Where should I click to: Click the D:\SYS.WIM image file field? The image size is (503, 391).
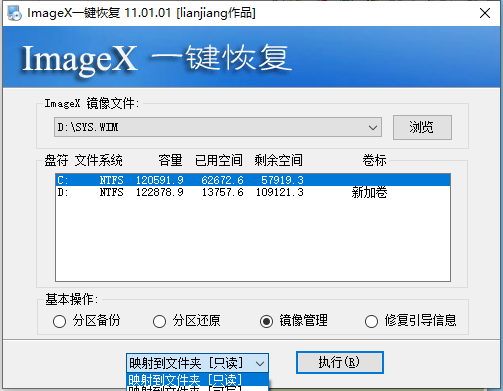pyautogui.click(x=218, y=127)
